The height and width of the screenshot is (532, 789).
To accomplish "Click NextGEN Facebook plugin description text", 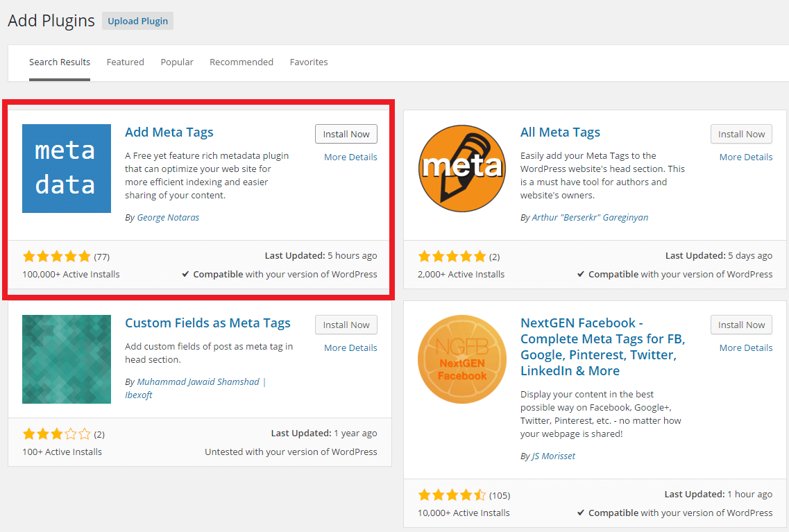I will click(601, 414).
